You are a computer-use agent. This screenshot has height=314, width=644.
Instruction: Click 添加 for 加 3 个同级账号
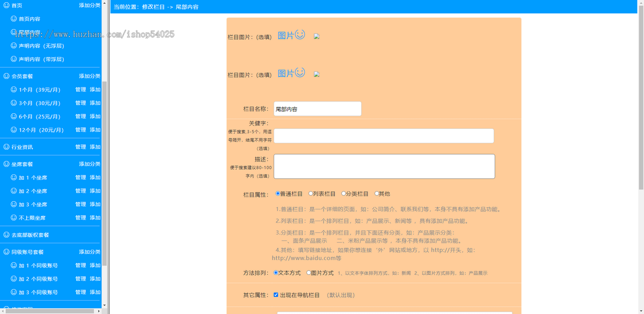[x=95, y=293]
